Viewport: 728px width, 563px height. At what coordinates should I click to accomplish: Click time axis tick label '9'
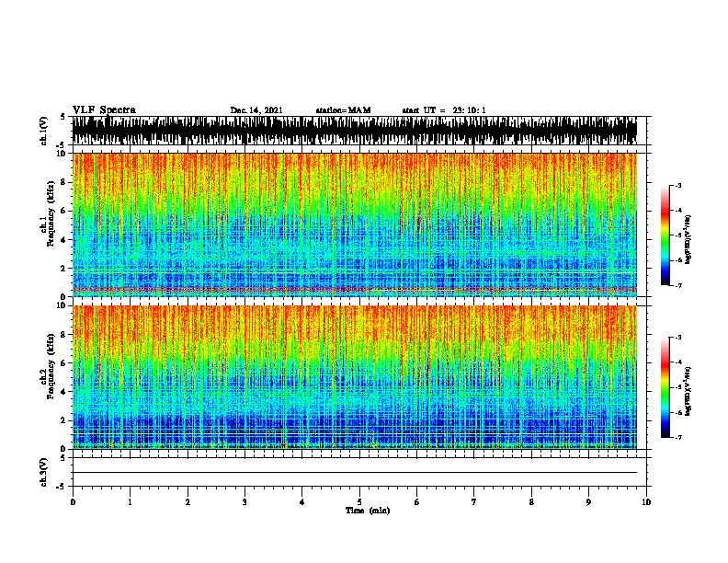(x=588, y=502)
